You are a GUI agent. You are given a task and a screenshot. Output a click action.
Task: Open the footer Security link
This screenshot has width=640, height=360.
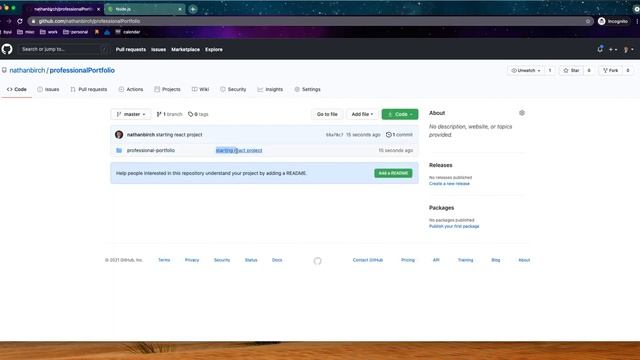[x=222, y=260]
